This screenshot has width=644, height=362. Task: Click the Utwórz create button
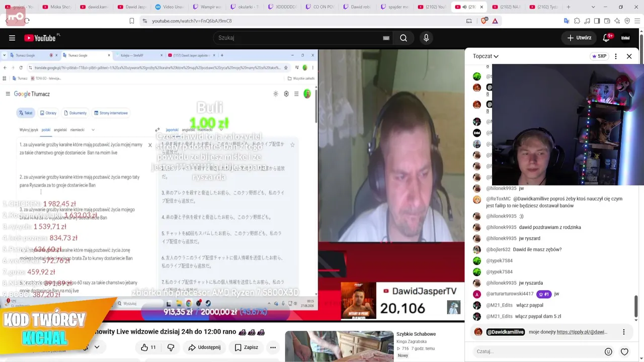(x=579, y=38)
